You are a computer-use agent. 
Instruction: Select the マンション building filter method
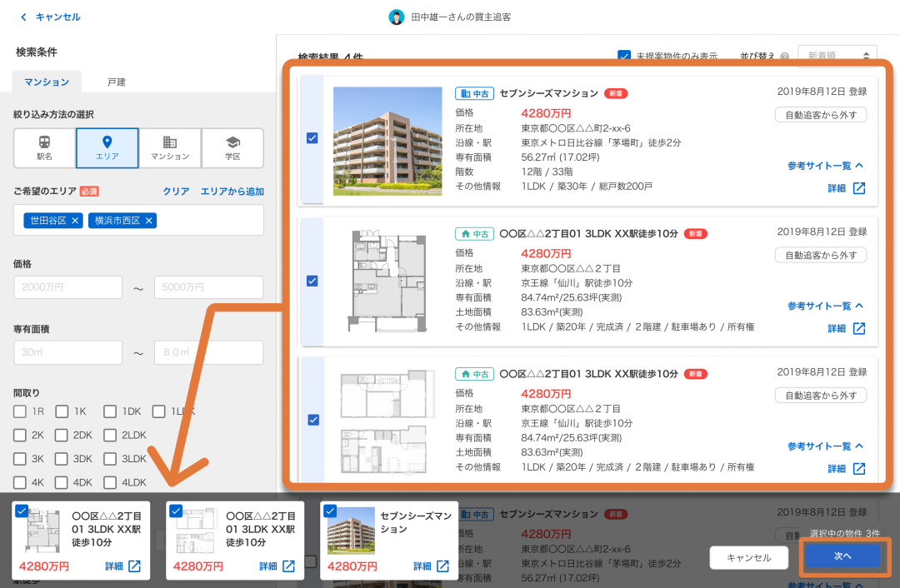click(x=170, y=148)
